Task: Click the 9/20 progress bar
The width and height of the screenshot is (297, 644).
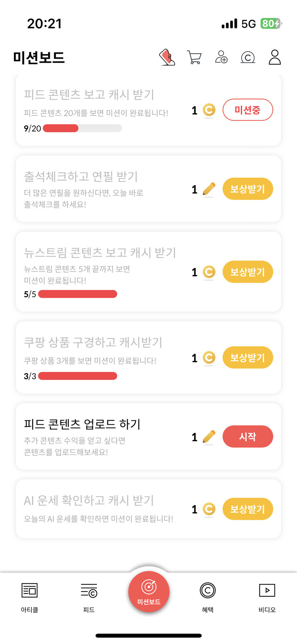Action: (x=82, y=128)
